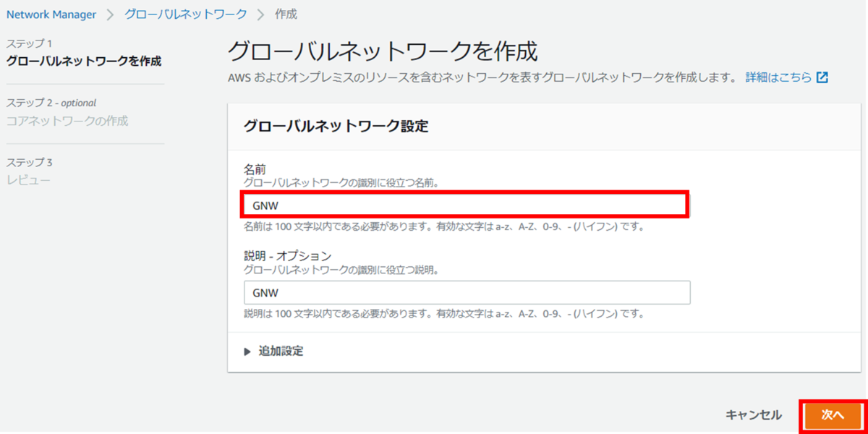Go to グローバルネットワーク breadcrumb link
The height and width of the screenshot is (434, 868).
point(186,14)
